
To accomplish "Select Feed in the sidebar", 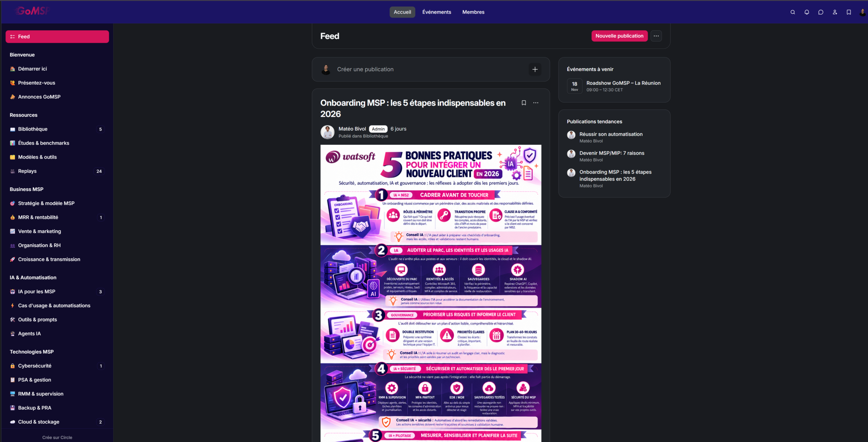I will click(57, 37).
